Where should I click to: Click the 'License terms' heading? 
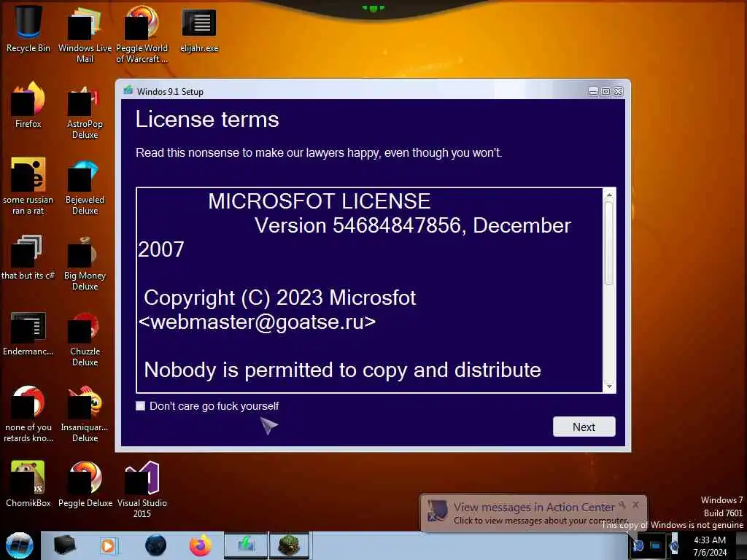pos(207,119)
